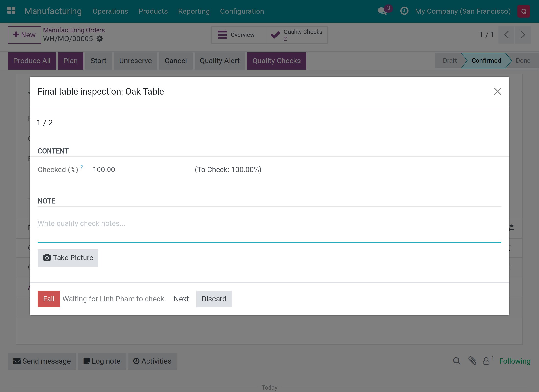This screenshot has height=392, width=539.
Task: Open the main apps grid menu
Action: click(11, 11)
